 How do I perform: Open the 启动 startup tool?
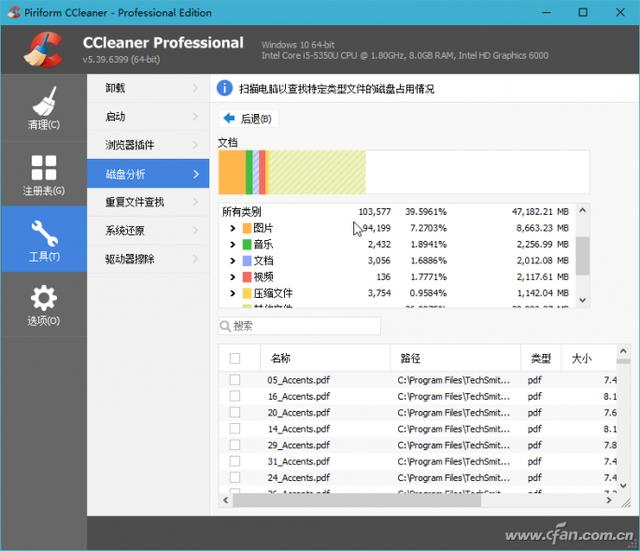click(x=148, y=117)
